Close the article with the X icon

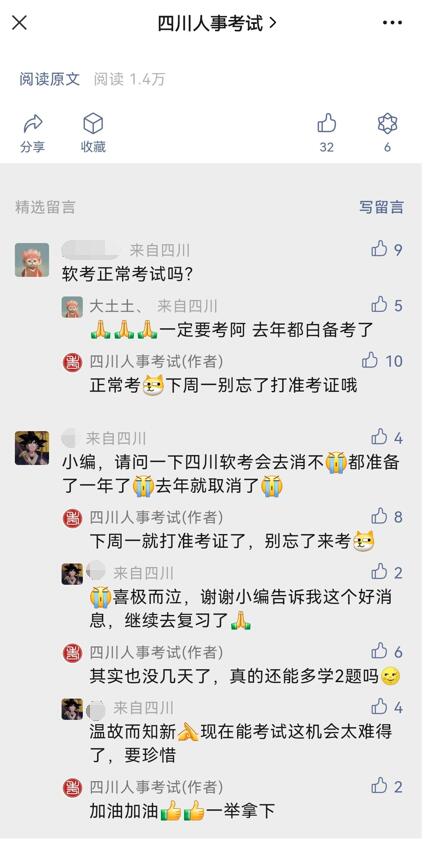tap(19, 23)
